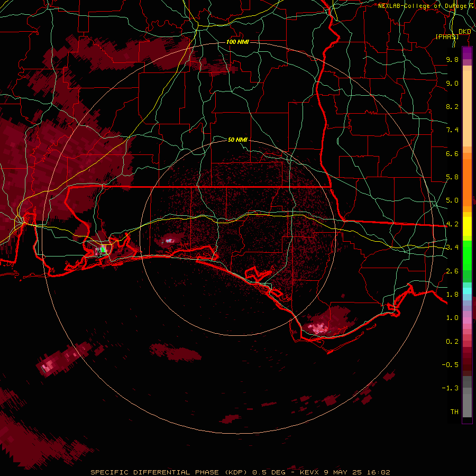Click the 7.4 scale value
The image size is (476, 476).
point(452,130)
